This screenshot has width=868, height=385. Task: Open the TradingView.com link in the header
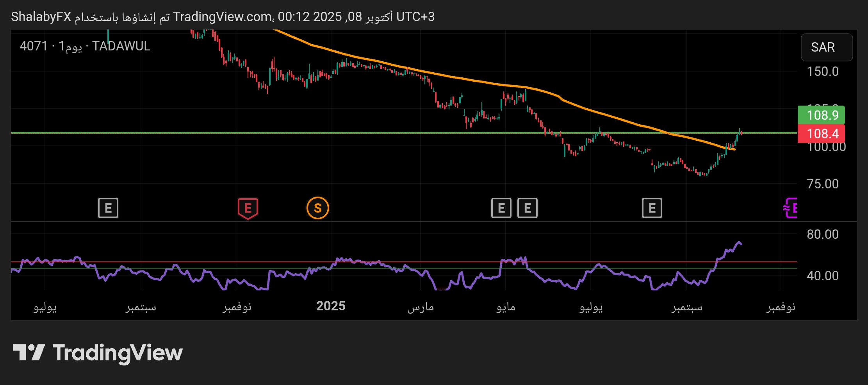[x=223, y=17]
